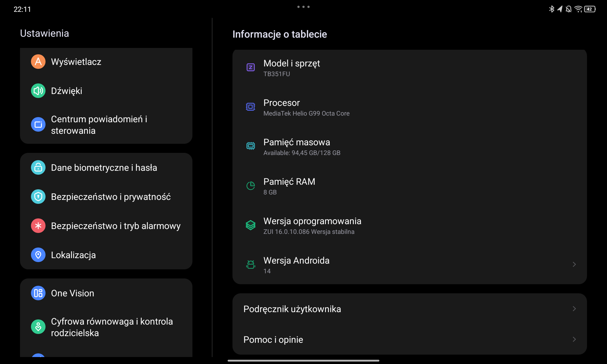Select Model i sprzęt entry
The image size is (607, 364).
tap(410, 67)
